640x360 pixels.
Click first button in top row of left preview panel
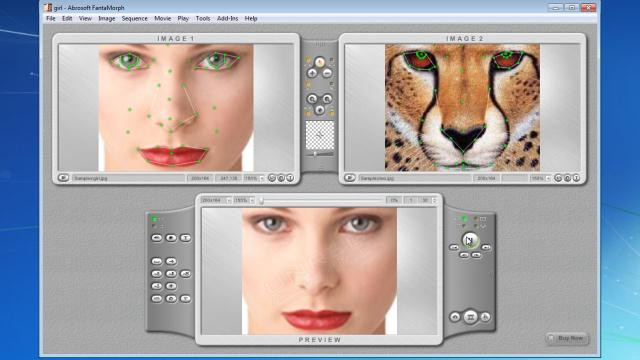point(157,238)
